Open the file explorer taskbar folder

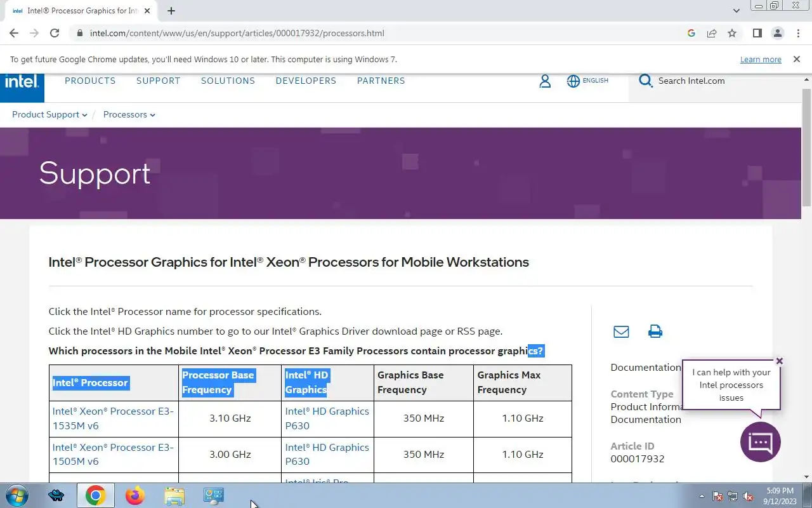click(174, 495)
